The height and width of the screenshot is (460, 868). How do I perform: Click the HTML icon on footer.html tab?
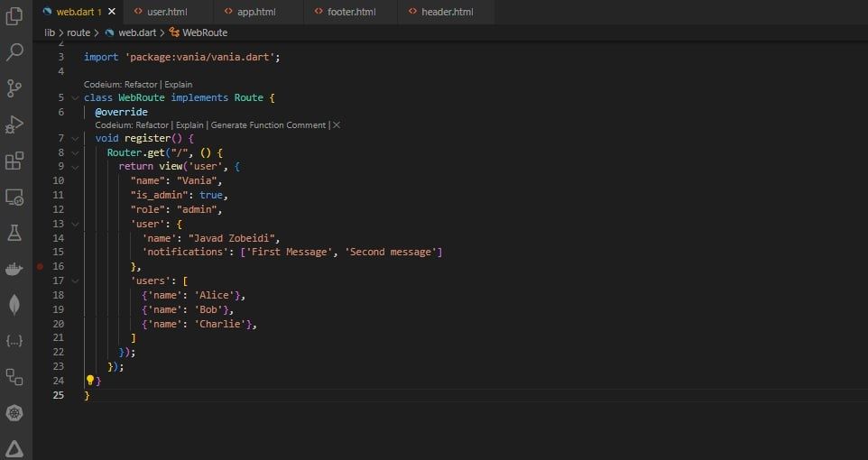[x=319, y=11]
